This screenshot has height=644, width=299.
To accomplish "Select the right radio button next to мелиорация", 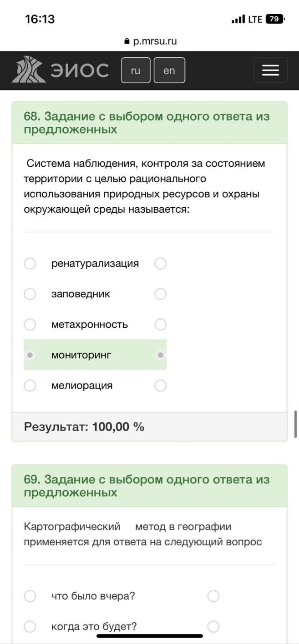I will [x=161, y=385].
